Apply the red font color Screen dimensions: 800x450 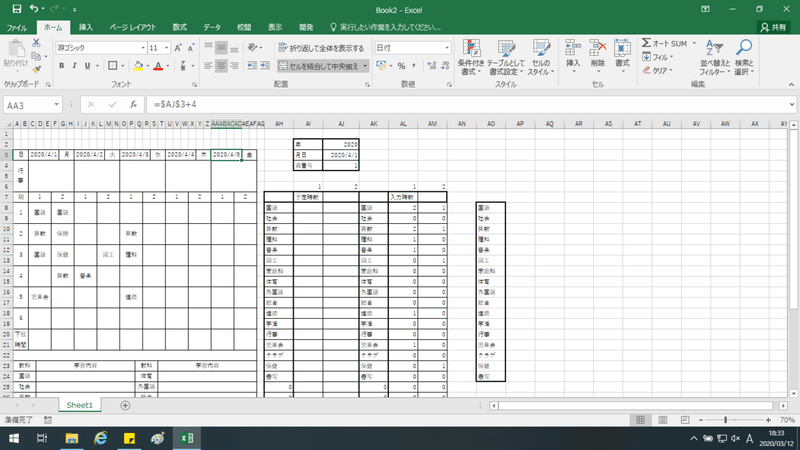(x=158, y=66)
